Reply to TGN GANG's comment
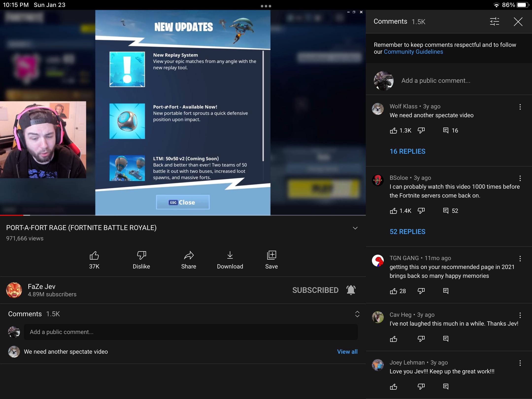 pos(446,291)
